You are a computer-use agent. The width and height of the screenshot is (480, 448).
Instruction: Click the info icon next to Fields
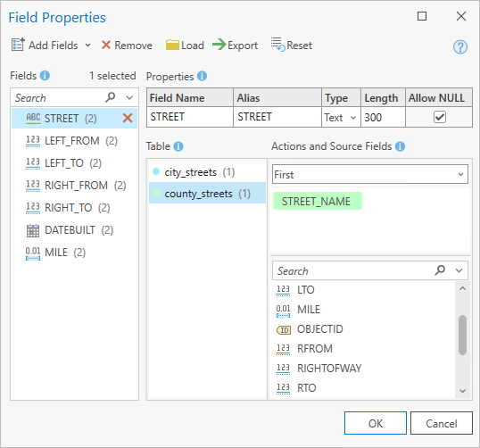pyautogui.click(x=45, y=75)
